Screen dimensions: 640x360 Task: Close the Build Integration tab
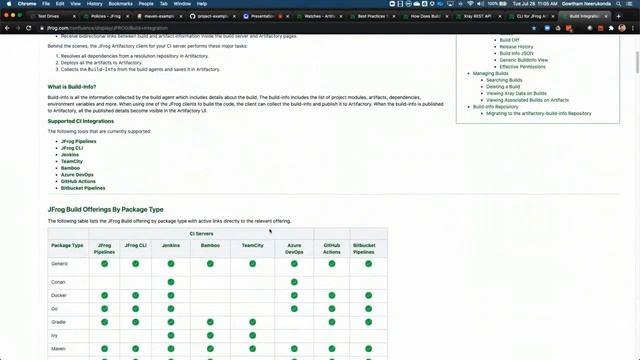(x=606, y=16)
